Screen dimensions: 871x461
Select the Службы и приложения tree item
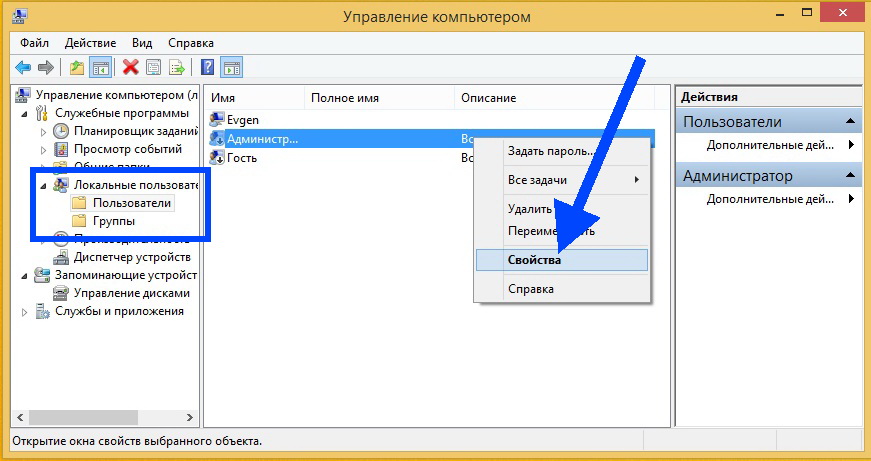point(119,311)
